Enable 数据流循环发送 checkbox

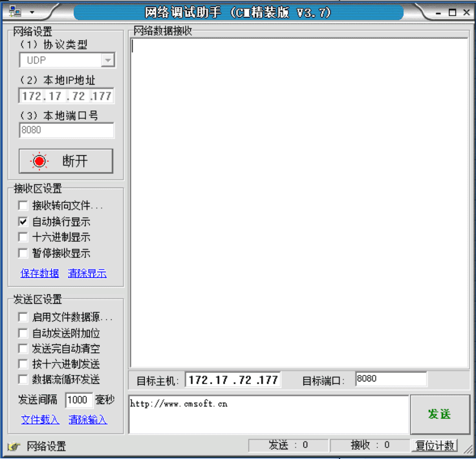(x=23, y=379)
